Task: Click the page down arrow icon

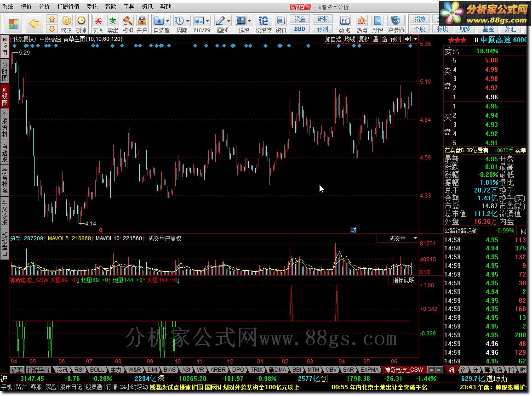Action: tap(51, 29)
